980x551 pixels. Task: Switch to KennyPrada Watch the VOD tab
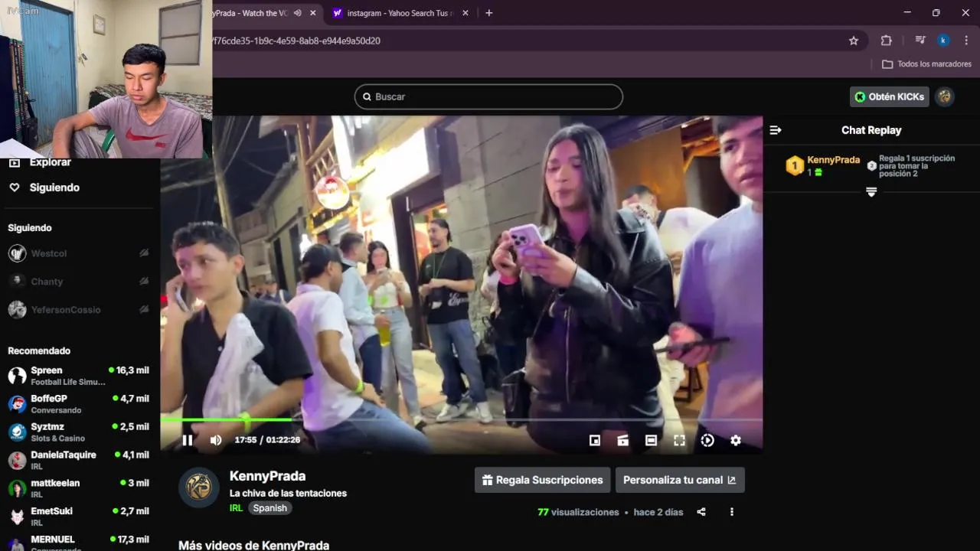tap(250, 13)
